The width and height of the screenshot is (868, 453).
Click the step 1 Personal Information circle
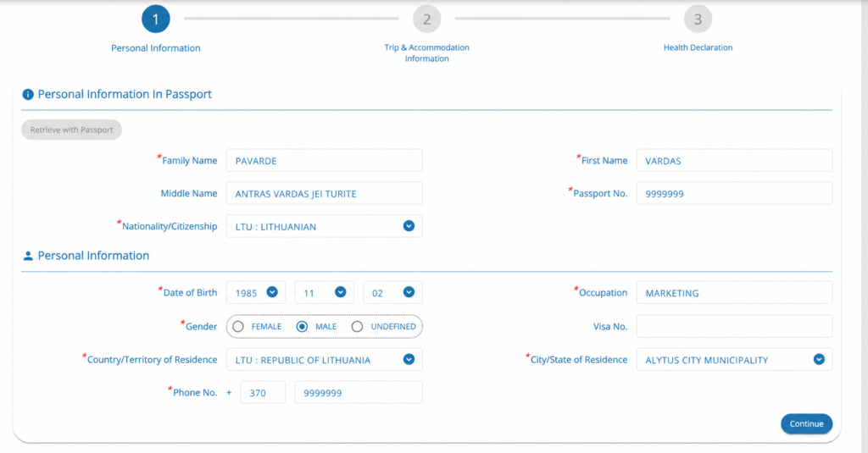(x=156, y=19)
